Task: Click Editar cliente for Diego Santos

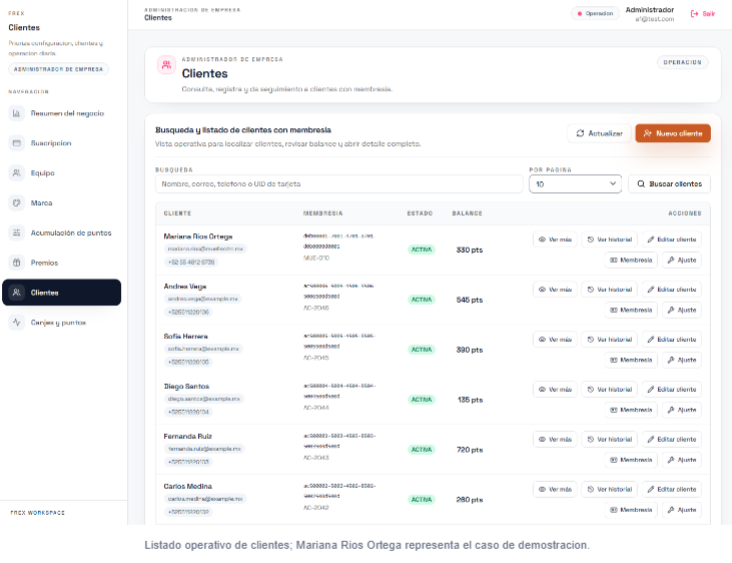Action: 671,389
